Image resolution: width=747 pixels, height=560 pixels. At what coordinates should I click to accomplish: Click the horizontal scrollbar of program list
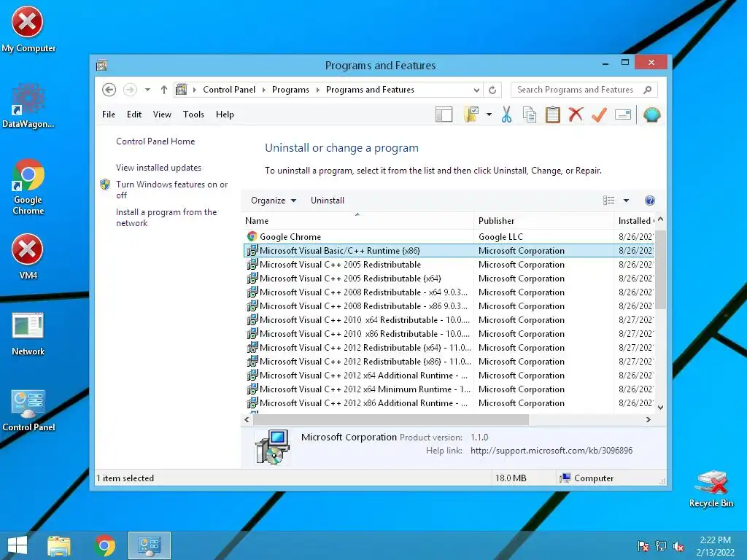(x=391, y=419)
